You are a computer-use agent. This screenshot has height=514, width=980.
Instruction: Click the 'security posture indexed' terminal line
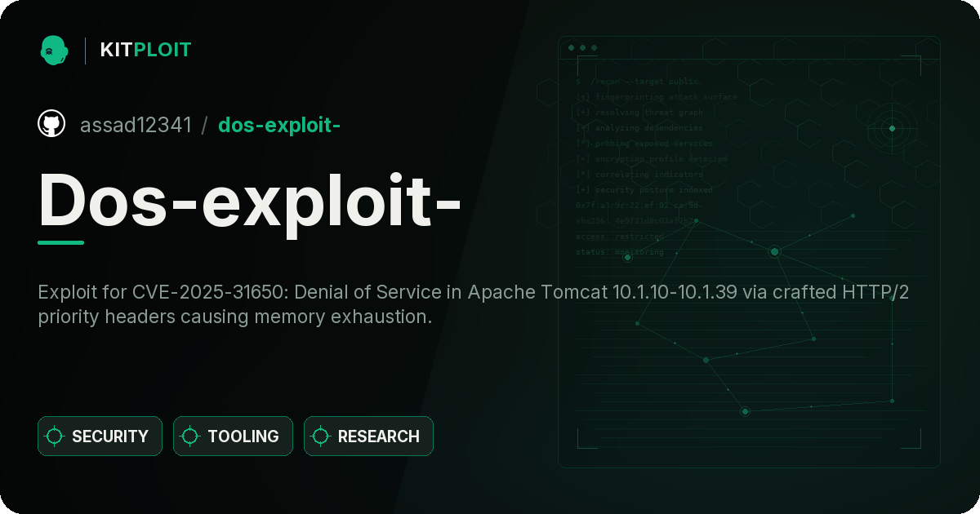coord(644,190)
